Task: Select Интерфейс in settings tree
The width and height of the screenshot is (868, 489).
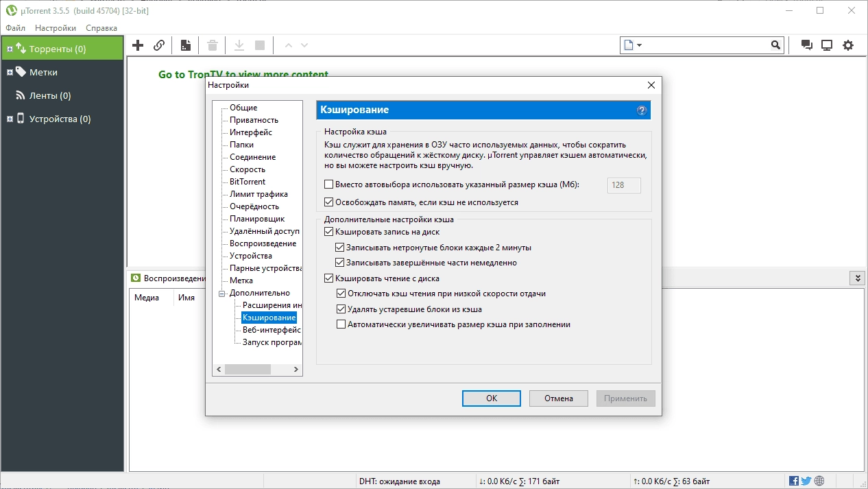Action: [251, 132]
